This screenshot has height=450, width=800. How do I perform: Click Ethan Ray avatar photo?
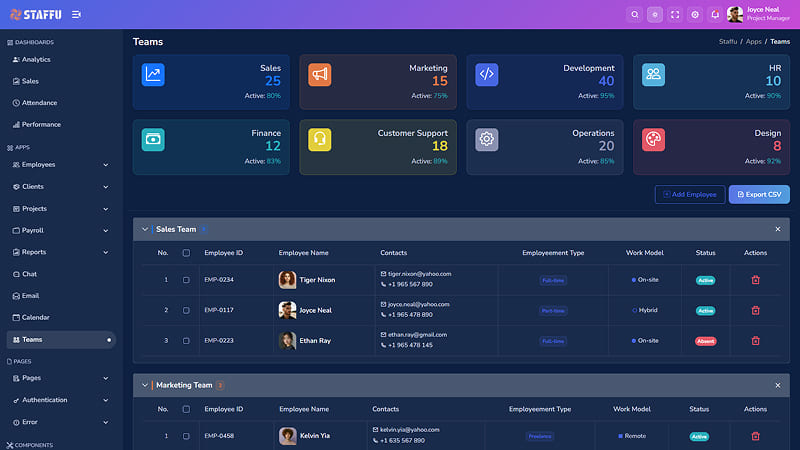tap(287, 341)
